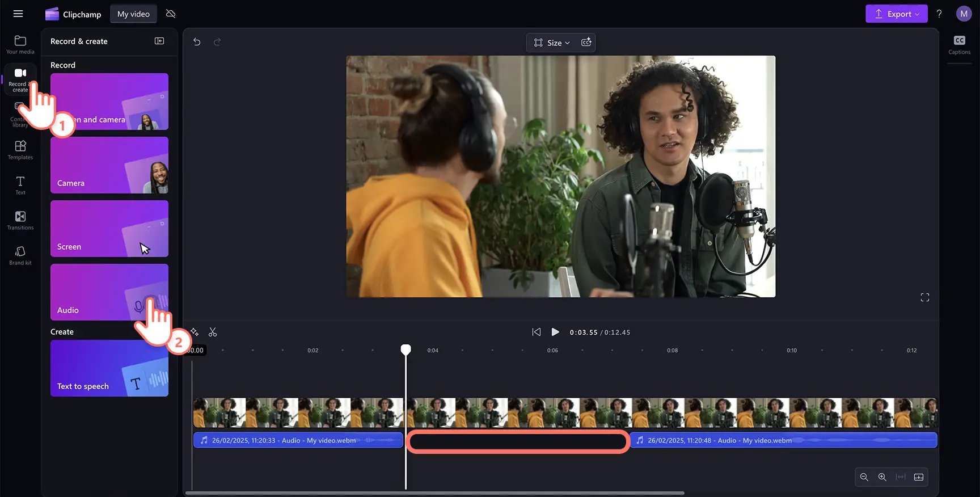This screenshot has width=980, height=497.
Task: Toggle the hamburger navigation menu
Action: (x=18, y=14)
